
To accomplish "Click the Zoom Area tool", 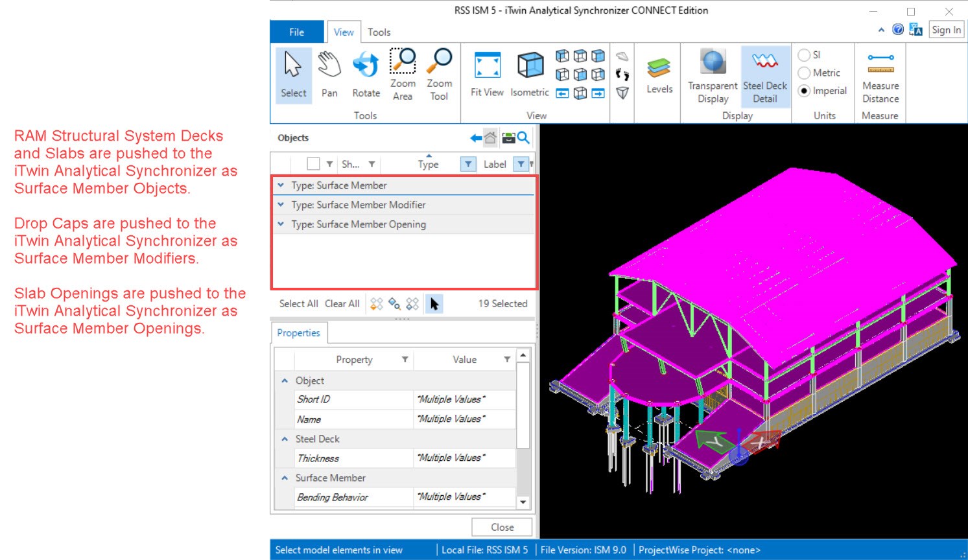I will tap(403, 75).
